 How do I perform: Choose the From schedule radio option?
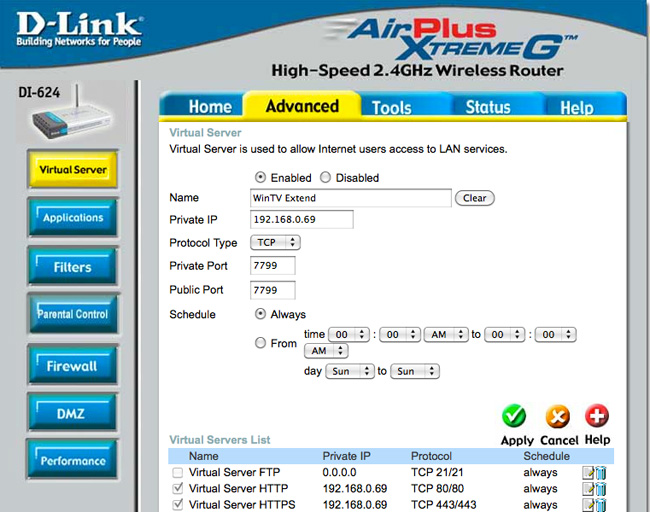(261, 343)
